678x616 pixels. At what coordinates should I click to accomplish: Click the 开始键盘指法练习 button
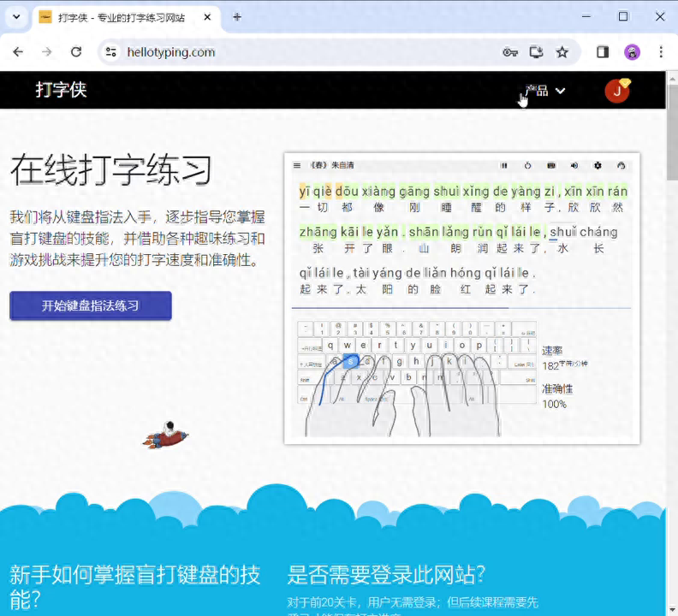(x=91, y=305)
